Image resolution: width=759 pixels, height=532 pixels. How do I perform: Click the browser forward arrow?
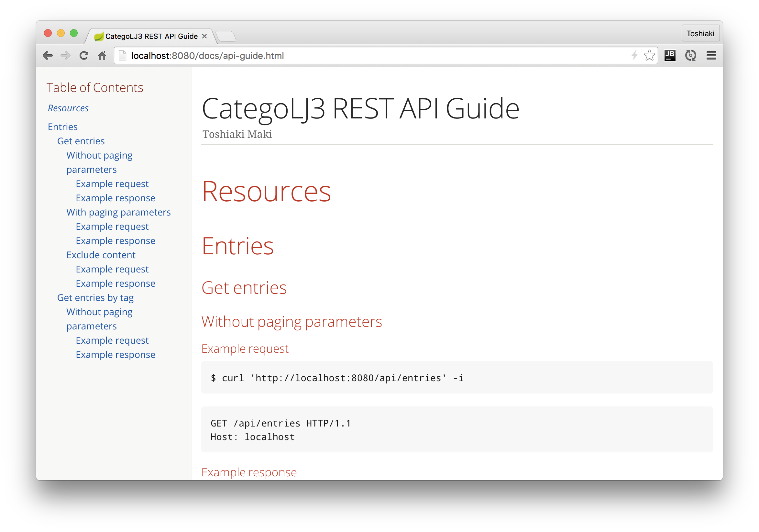pyautogui.click(x=66, y=56)
